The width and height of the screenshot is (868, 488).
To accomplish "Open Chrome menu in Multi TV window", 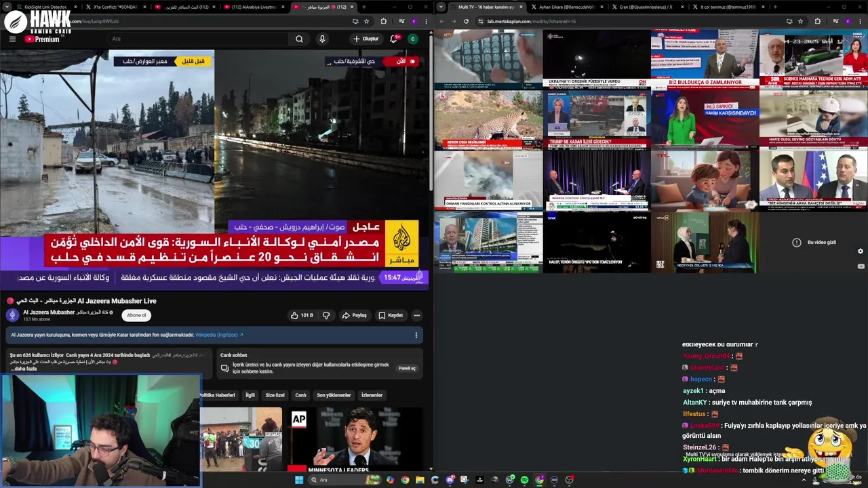I will 861,21.
